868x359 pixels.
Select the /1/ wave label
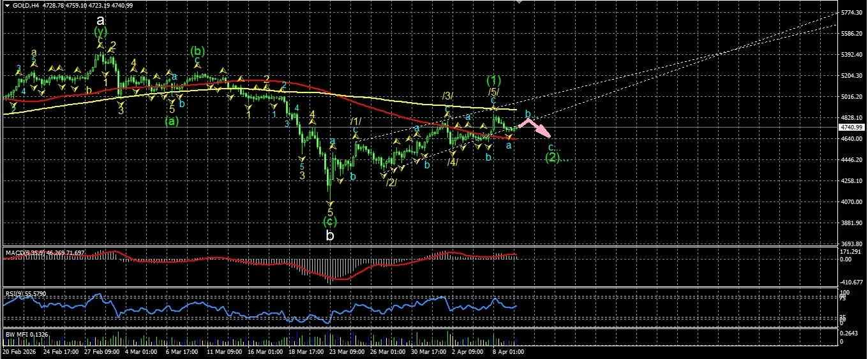355,121
